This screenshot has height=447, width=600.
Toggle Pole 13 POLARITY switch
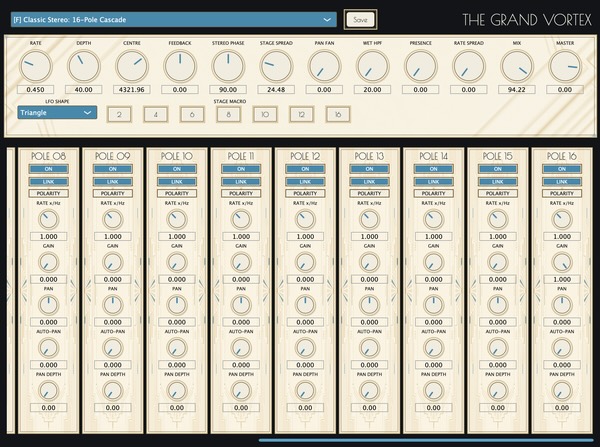pos(369,193)
